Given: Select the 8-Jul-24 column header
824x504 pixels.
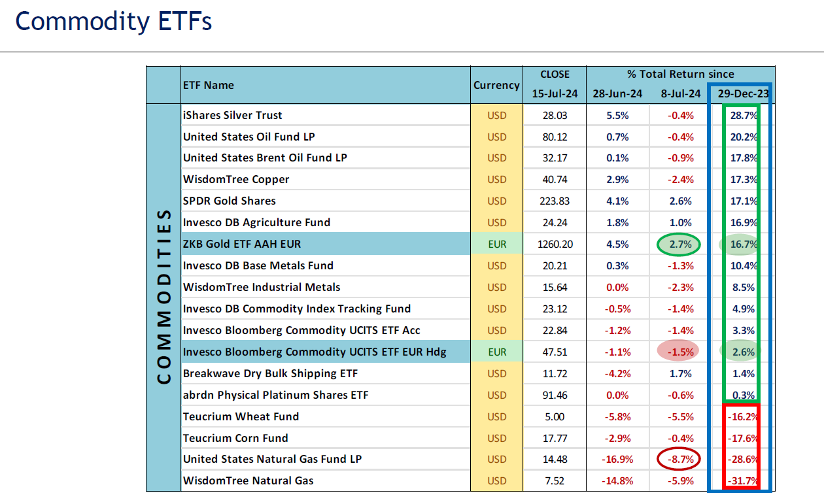Looking at the screenshot, I should pos(680,94).
